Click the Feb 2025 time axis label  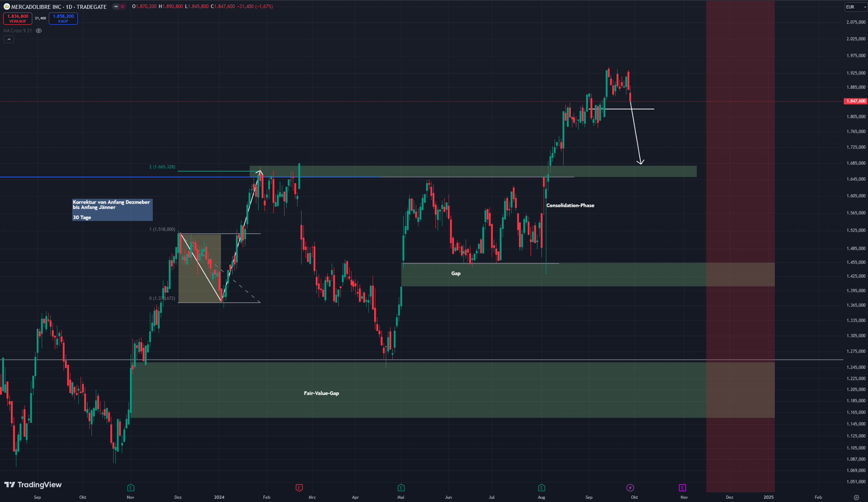pyautogui.click(x=818, y=497)
